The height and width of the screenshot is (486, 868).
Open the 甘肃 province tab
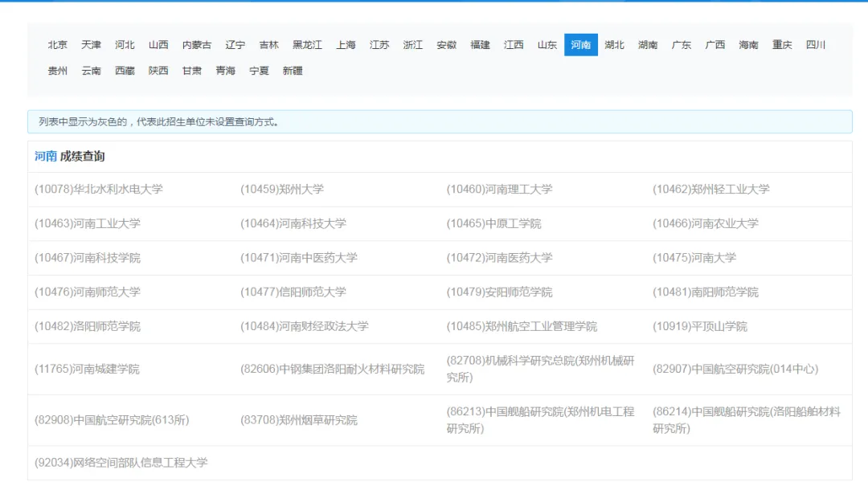192,71
